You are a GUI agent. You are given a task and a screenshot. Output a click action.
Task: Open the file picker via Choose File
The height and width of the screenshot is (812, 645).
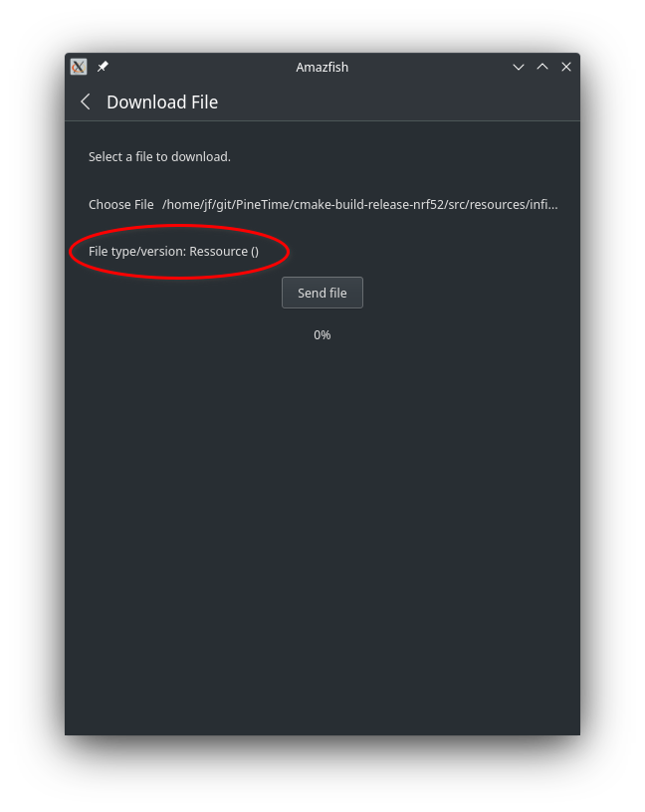(x=120, y=204)
